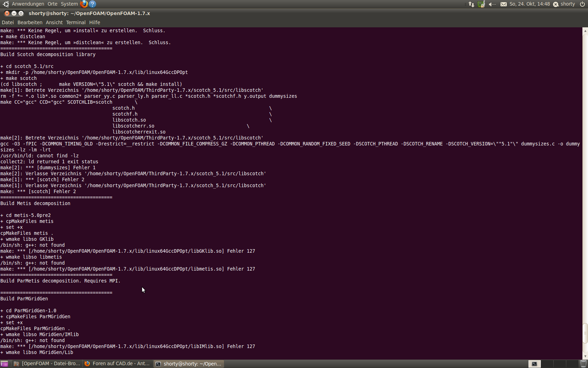Click the line 'Build Metis decomposition'
Image resolution: width=588 pixels, height=368 pixels.
(x=35, y=203)
